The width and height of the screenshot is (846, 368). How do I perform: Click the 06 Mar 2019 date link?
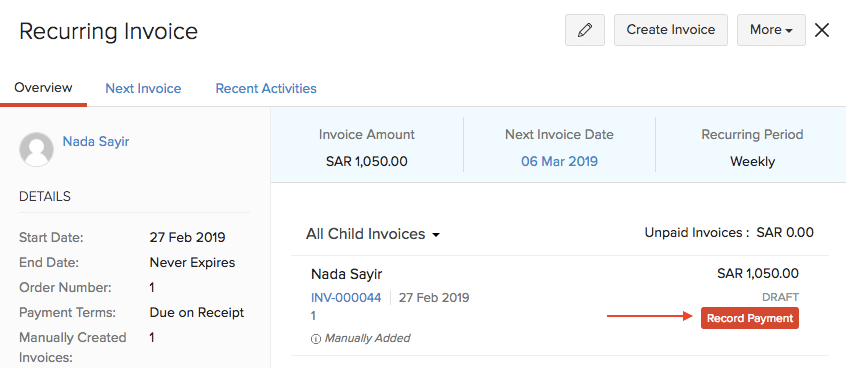[559, 161]
